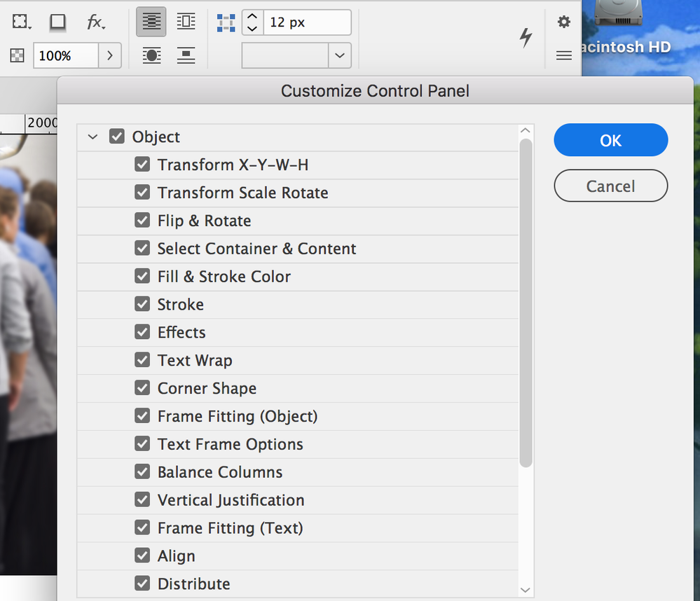This screenshot has width=700, height=601.
Task: Select wrap around object shape icon
Action: click(x=151, y=55)
